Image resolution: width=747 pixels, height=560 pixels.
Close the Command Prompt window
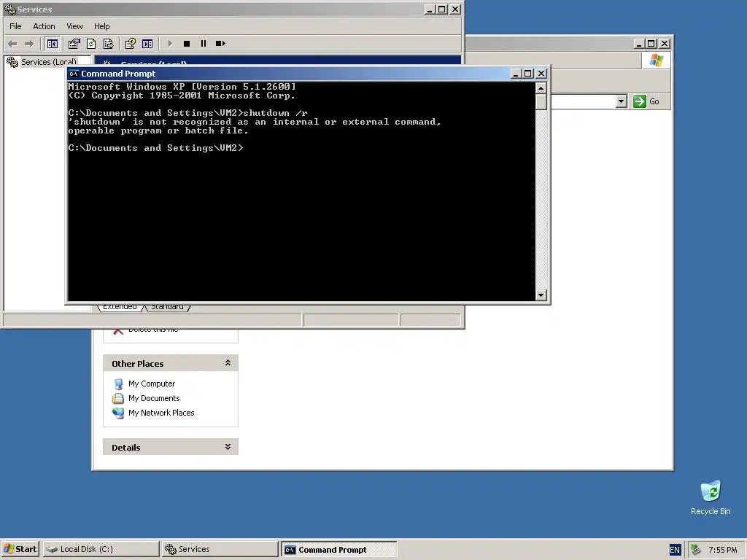(541, 74)
